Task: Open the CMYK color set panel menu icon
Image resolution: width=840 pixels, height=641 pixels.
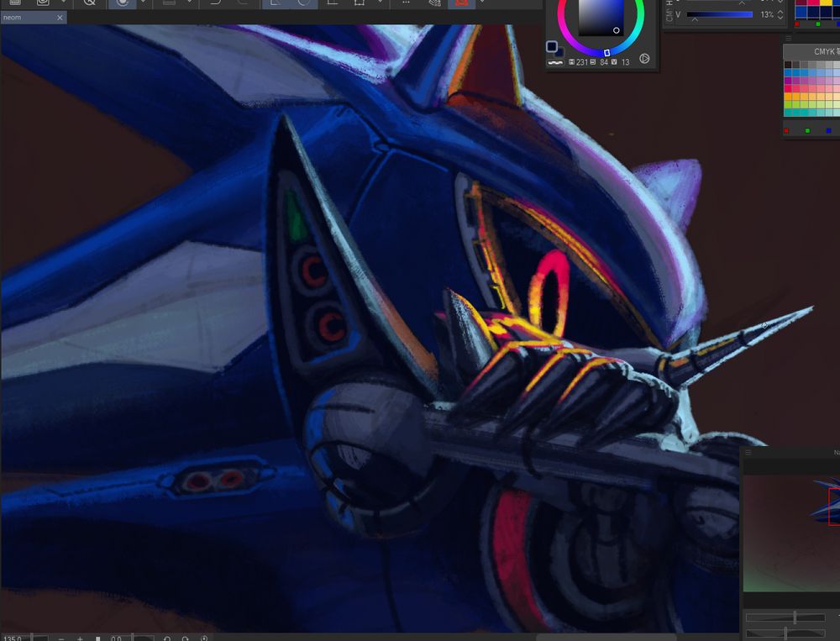Action: pyautogui.click(x=789, y=38)
